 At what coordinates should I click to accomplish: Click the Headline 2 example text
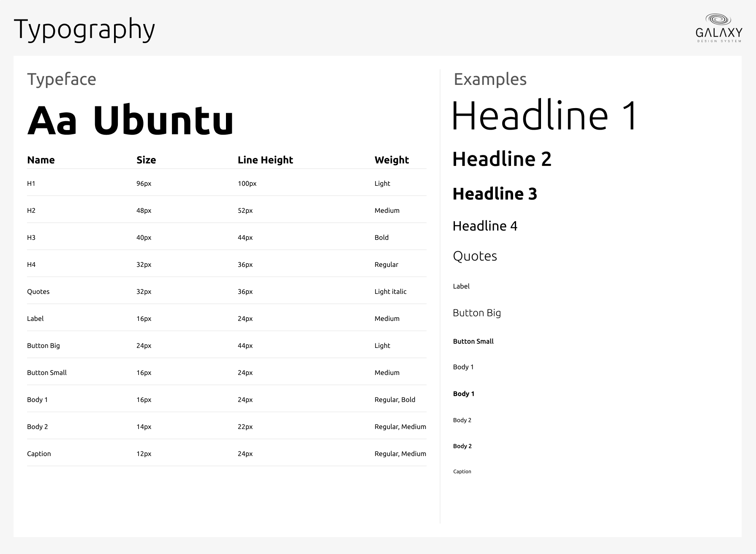502,159
